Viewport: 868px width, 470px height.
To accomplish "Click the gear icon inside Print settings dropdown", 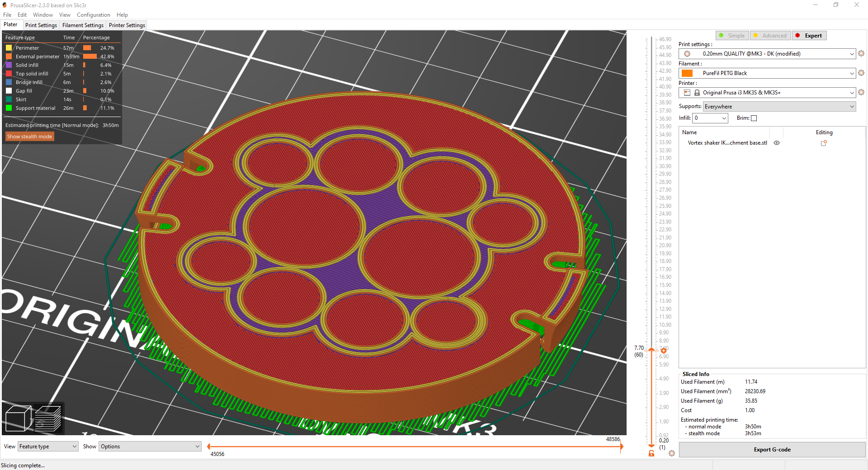I will click(x=687, y=54).
